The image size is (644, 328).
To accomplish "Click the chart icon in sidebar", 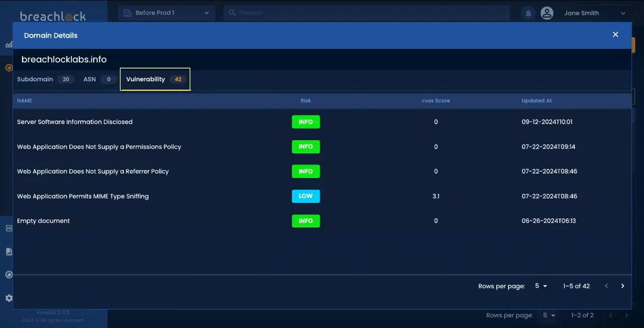I will pyautogui.click(x=8, y=45).
